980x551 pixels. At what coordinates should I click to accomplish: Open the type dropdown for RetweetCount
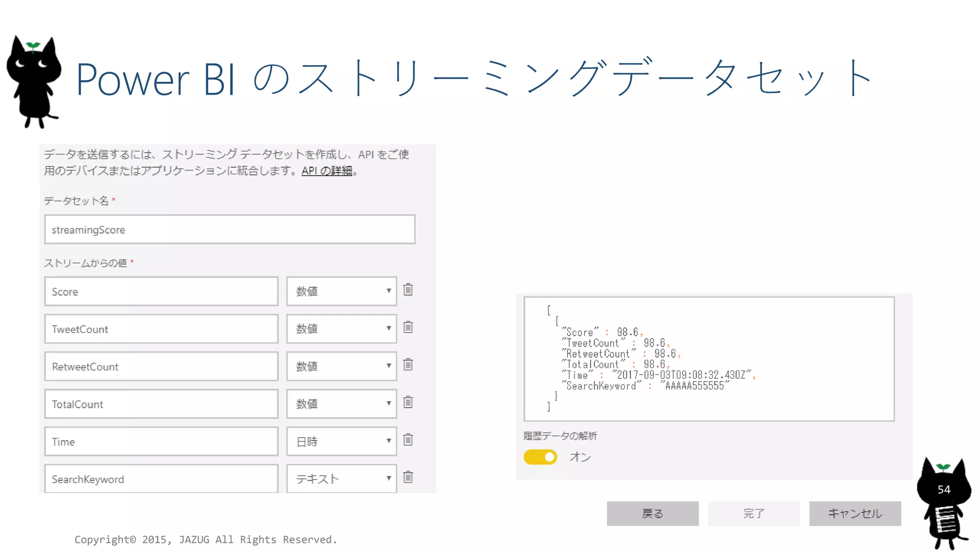pyautogui.click(x=342, y=366)
